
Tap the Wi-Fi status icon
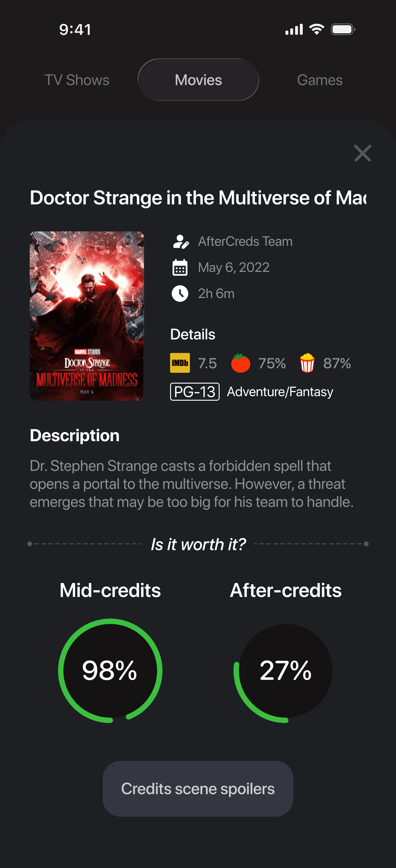(x=317, y=29)
